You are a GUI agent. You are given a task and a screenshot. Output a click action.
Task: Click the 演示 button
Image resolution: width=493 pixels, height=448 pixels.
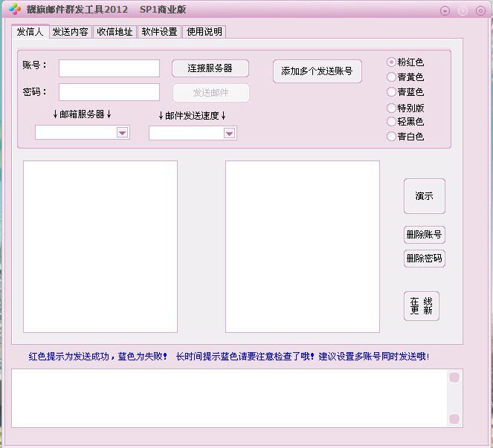tap(425, 196)
